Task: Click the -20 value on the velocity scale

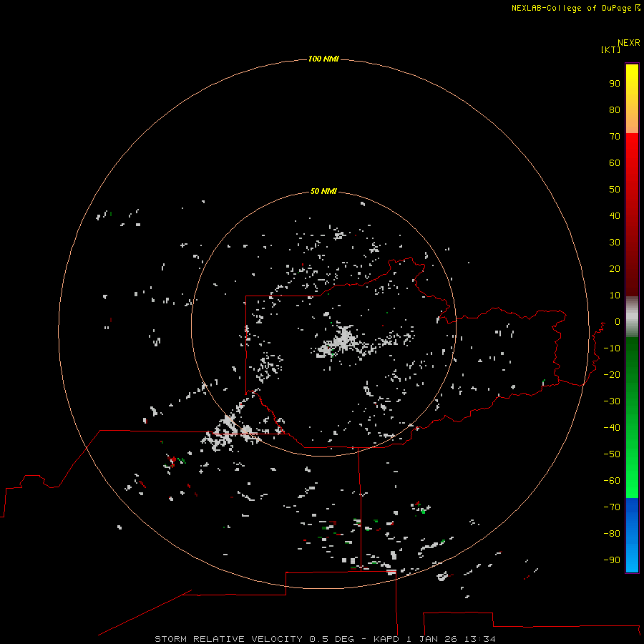Action: (612, 374)
